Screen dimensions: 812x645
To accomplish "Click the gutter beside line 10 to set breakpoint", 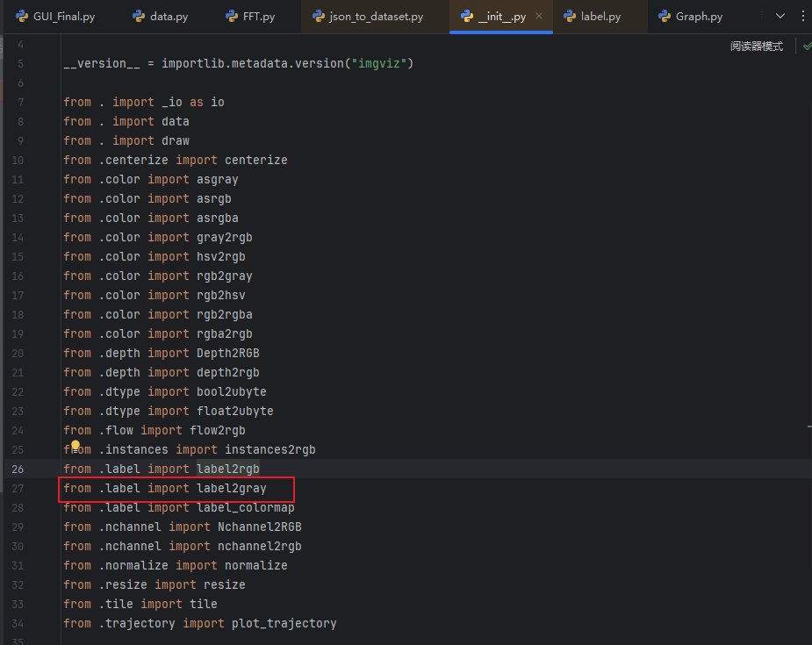I will tap(42, 160).
